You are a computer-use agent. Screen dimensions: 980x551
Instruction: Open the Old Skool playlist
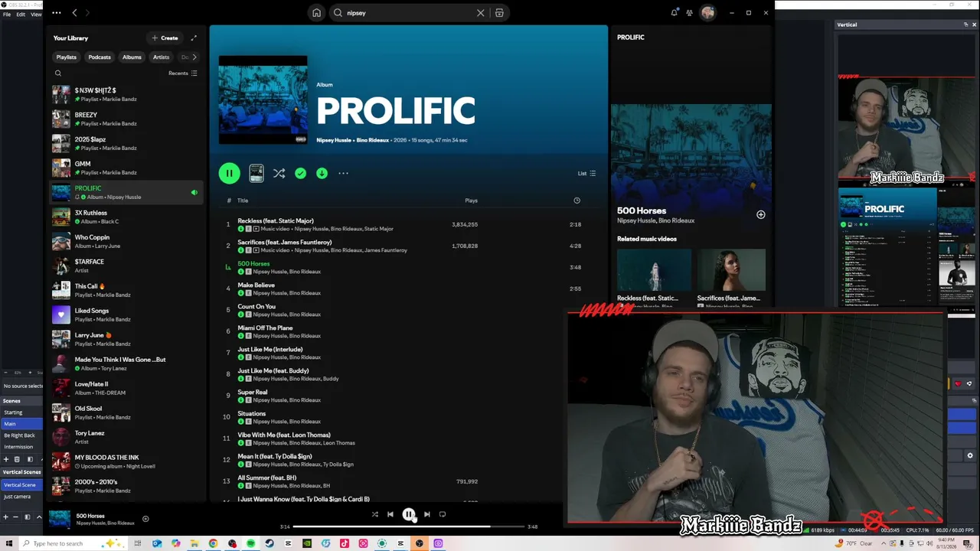pyautogui.click(x=126, y=412)
